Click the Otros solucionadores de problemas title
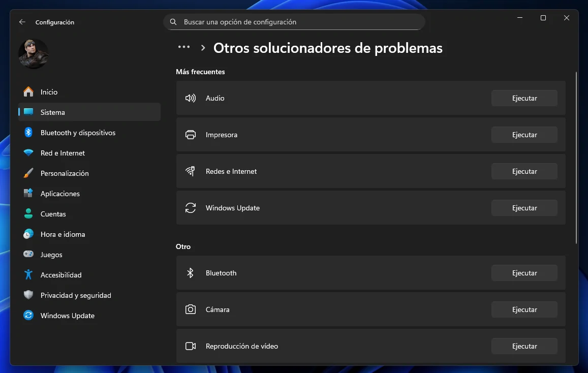Screen dimensions: 588x373 pos(328,48)
